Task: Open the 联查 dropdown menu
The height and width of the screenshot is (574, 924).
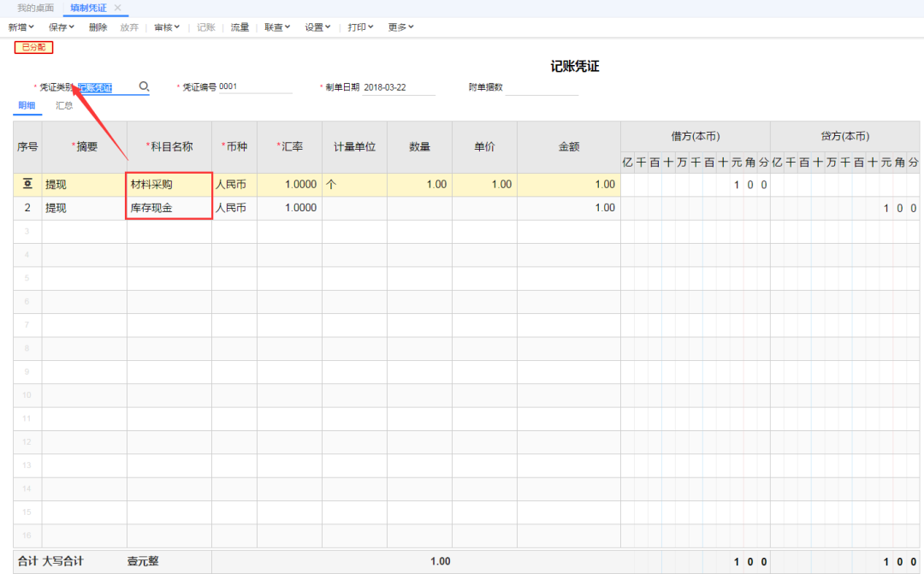Action: click(277, 27)
